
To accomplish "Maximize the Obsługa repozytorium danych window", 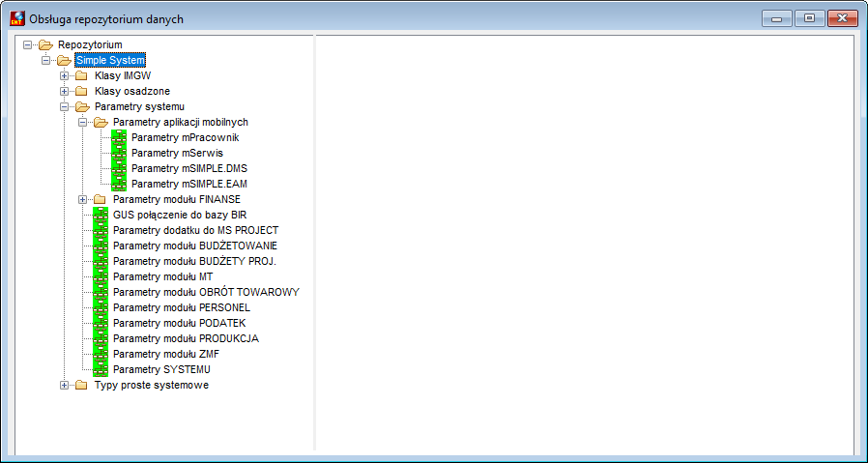I will pyautogui.click(x=810, y=19).
